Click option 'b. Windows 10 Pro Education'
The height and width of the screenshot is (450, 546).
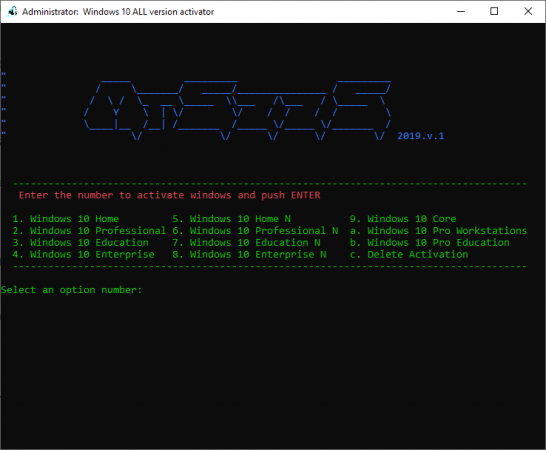point(430,242)
